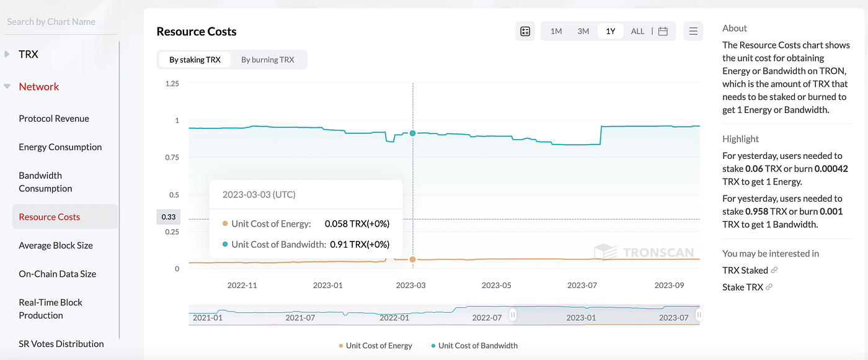
Task: Follow the TRX Staked link
Action: [x=745, y=270]
